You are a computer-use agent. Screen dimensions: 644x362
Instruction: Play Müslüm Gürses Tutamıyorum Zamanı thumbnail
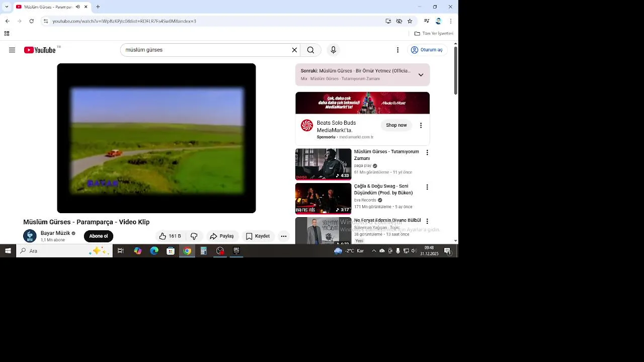(323, 164)
